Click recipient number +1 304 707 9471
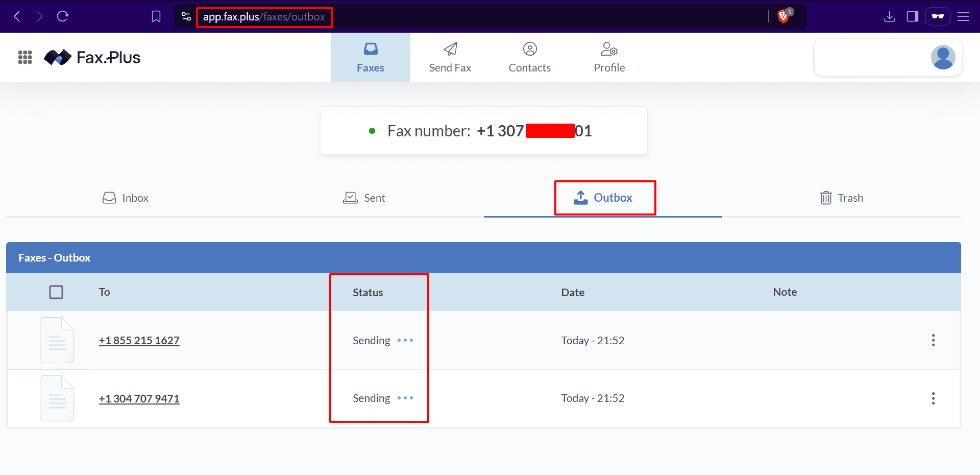Screen dimensions: 980x475 (139, 398)
